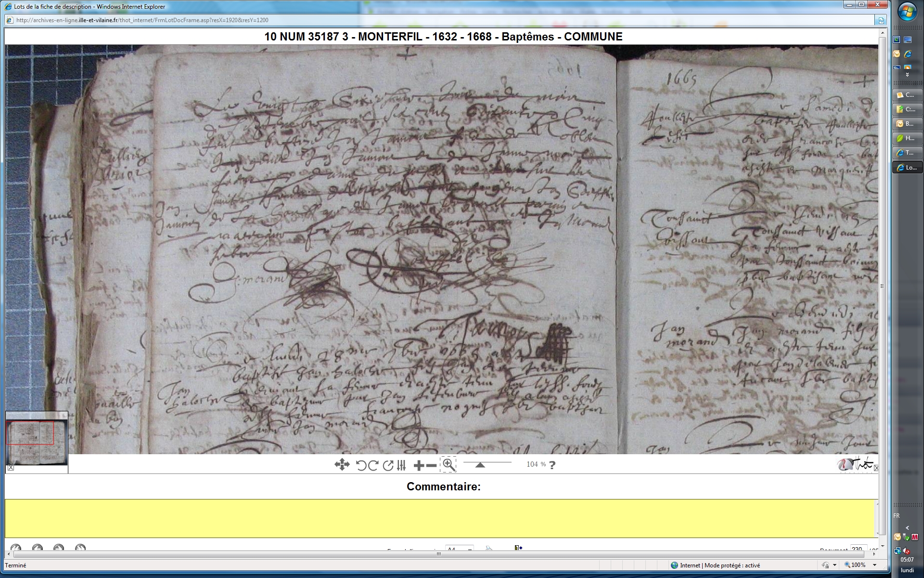
Task: Switch to the 'H...' taskbar window
Action: 907,138
